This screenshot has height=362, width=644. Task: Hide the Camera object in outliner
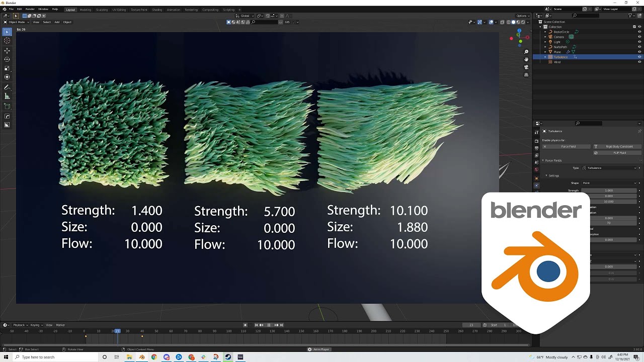click(639, 37)
